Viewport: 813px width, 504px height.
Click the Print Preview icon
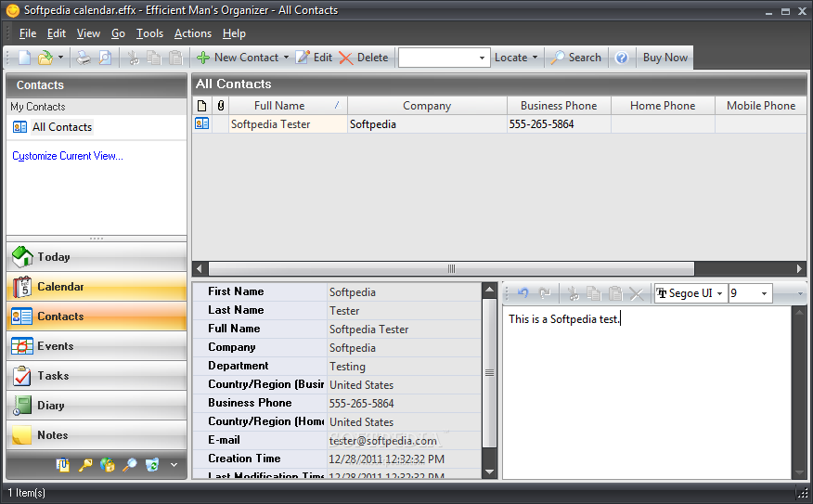(105, 58)
